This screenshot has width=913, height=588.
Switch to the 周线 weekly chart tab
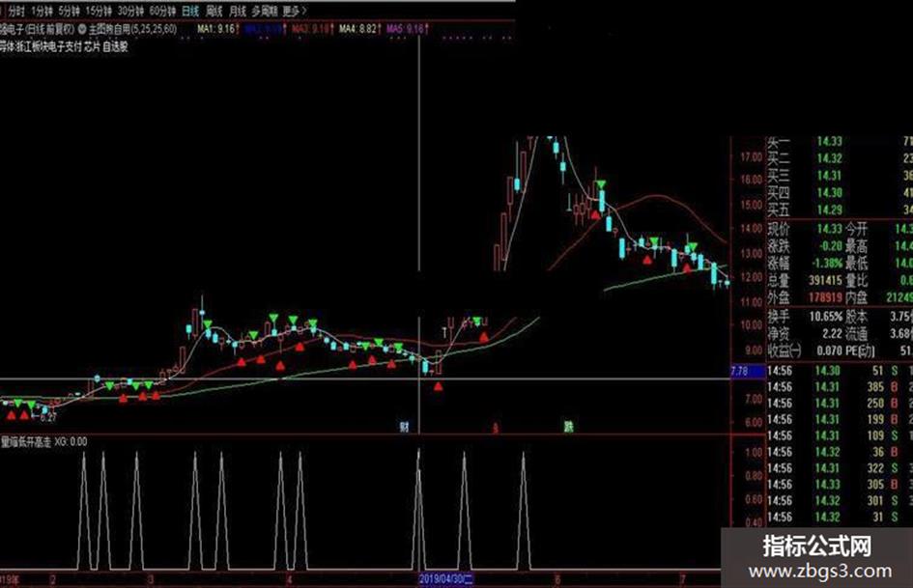214,11
